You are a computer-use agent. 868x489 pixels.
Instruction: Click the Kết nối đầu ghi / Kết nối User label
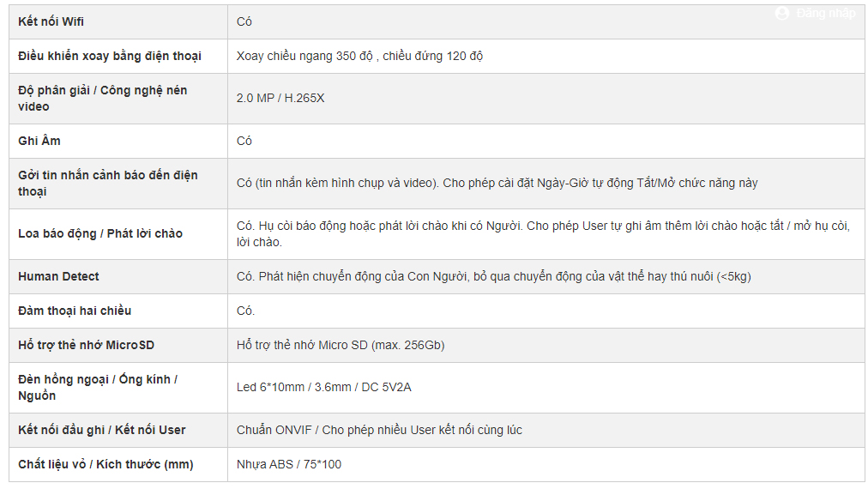[102, 430]
